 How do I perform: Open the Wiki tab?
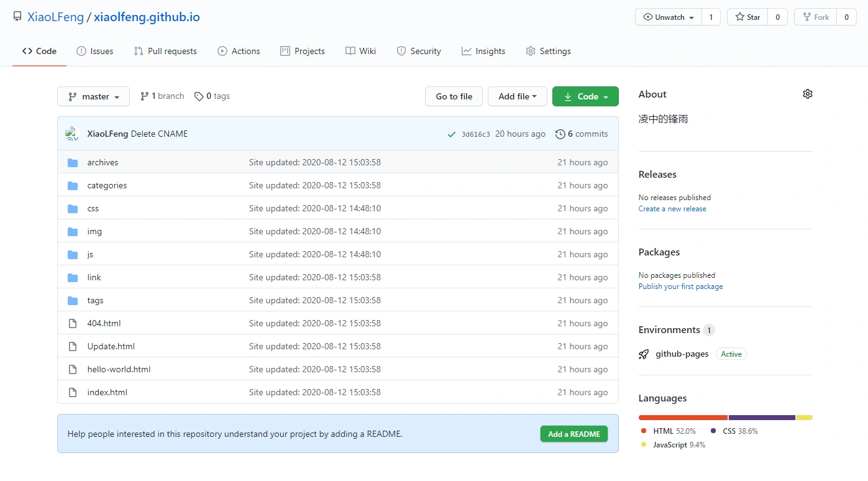[x=360, y=51]
